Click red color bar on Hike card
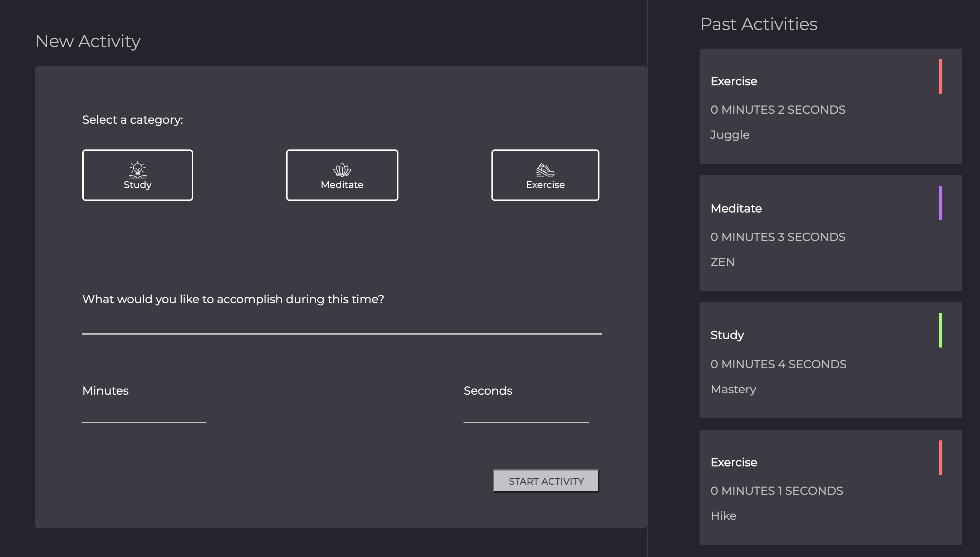Image resolution: width=980 pixels, height=557 pixels. (x=940, y=458)
